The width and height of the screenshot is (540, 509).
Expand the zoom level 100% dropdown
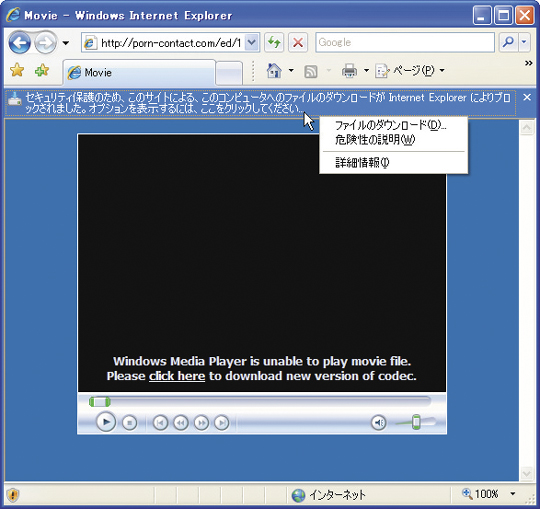[513, 494]
